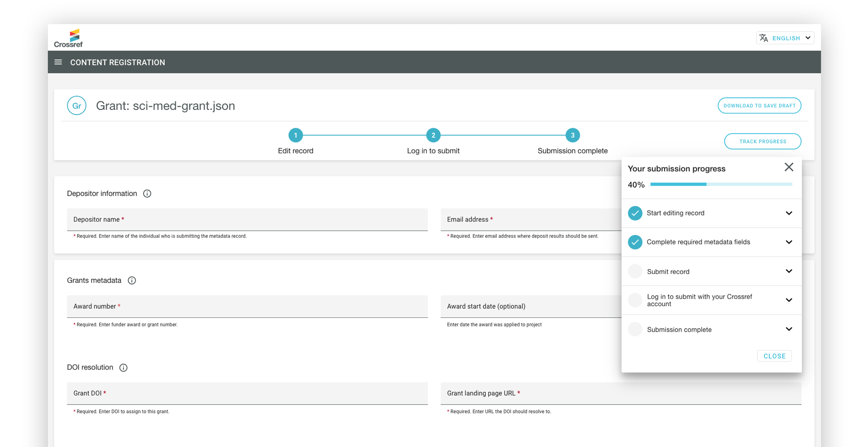Click the 40% submission progress bar
868x447 pixels.
click(x=721, y=184)
